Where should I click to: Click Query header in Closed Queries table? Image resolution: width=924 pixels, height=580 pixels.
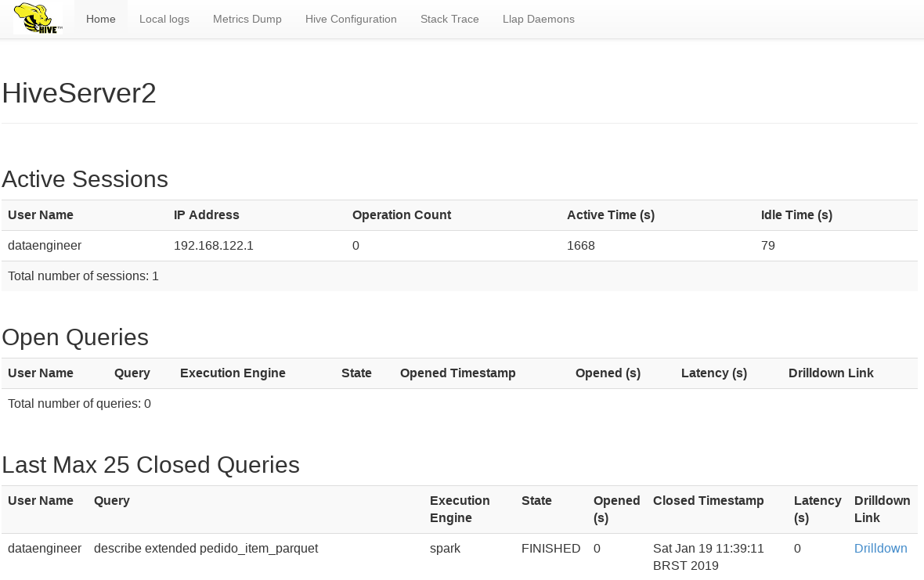tap(112, 500)
